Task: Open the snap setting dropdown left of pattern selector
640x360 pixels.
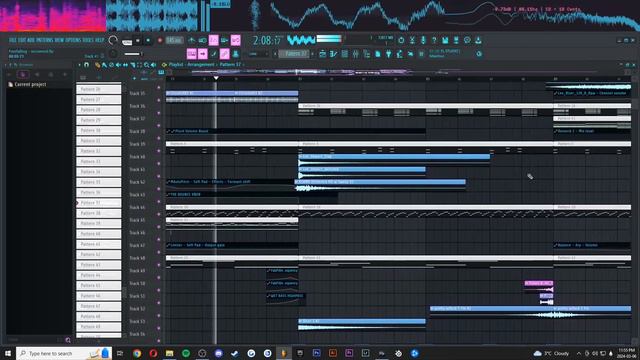Action: [x=257, y=54]
